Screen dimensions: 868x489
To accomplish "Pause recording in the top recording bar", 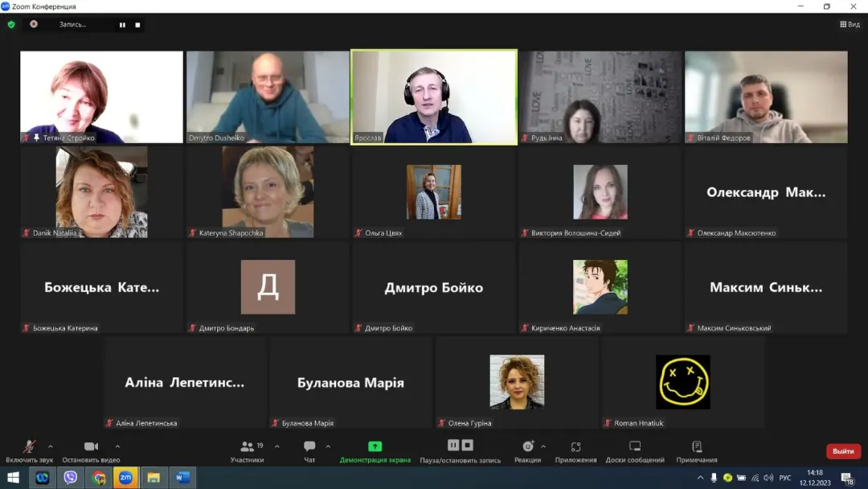I will click(122, 25).
